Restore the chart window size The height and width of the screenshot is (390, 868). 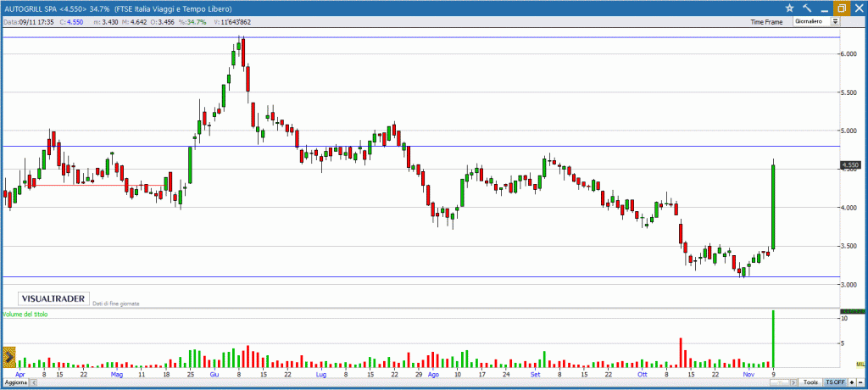(842, 8)
